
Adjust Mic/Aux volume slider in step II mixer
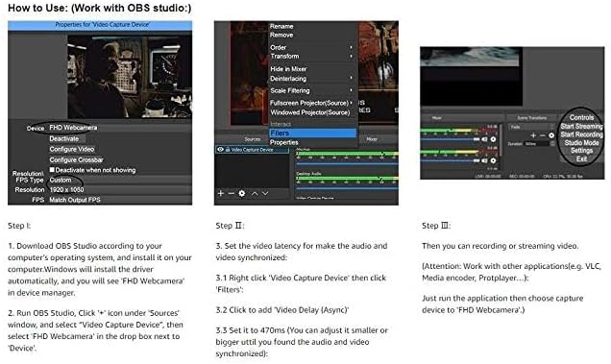coord(347,163)
